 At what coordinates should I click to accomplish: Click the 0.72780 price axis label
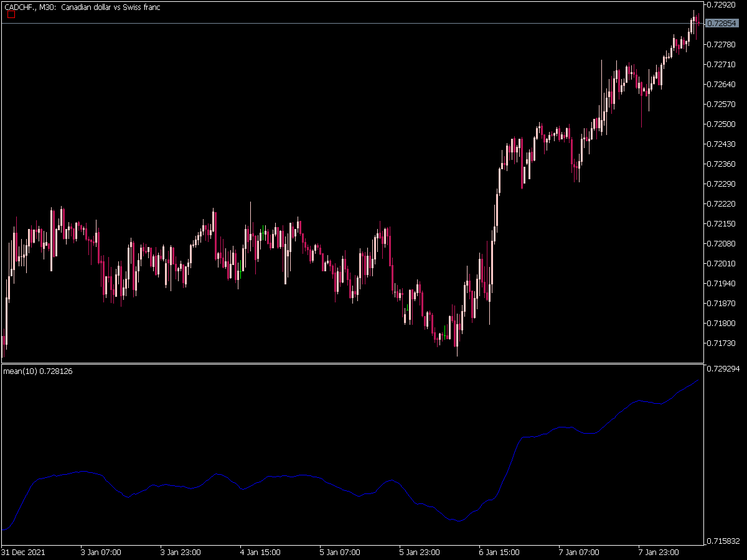[722, 44]
